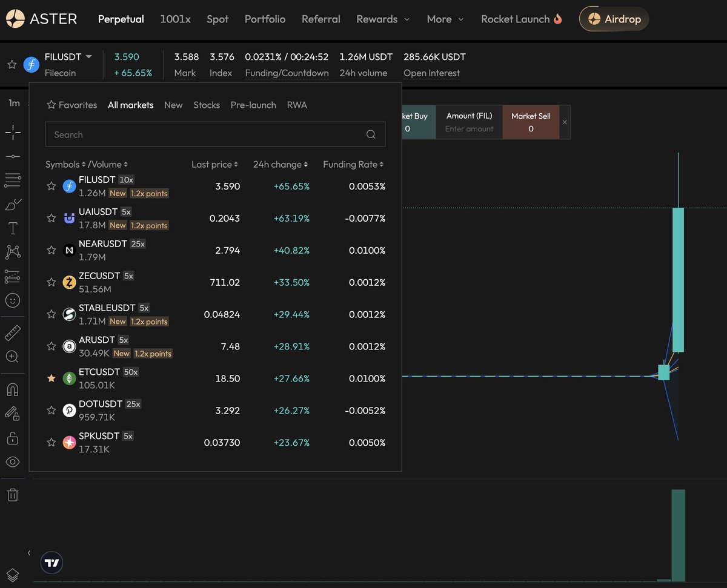
Task: Sort the list by Last price
Action: (215, 164)
